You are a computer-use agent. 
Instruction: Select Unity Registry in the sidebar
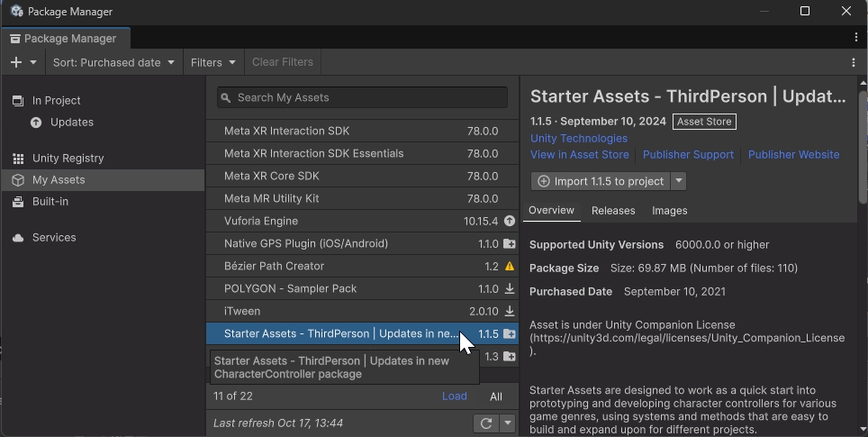pos(68,159)
